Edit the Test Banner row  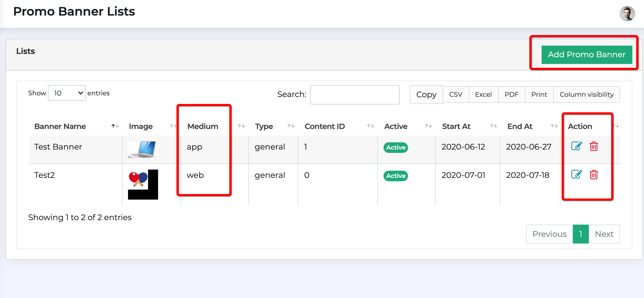(x=577, y=146)
